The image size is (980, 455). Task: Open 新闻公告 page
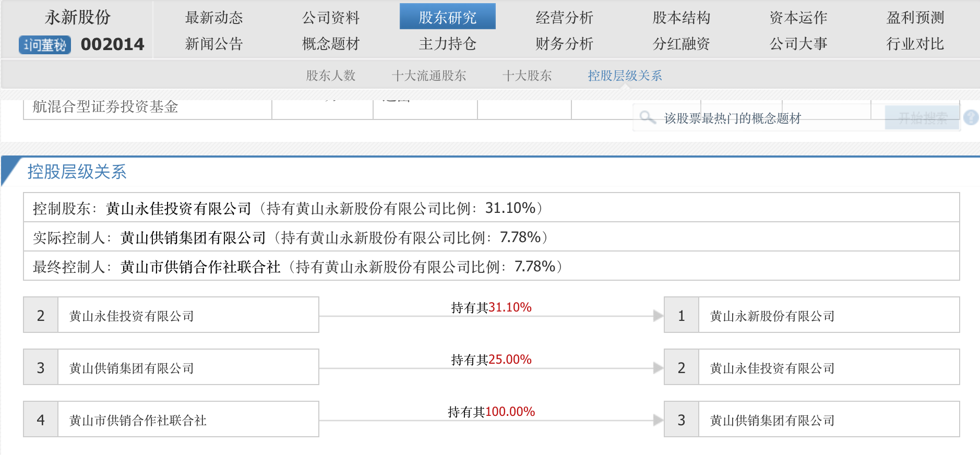click(x=214, y=44)
